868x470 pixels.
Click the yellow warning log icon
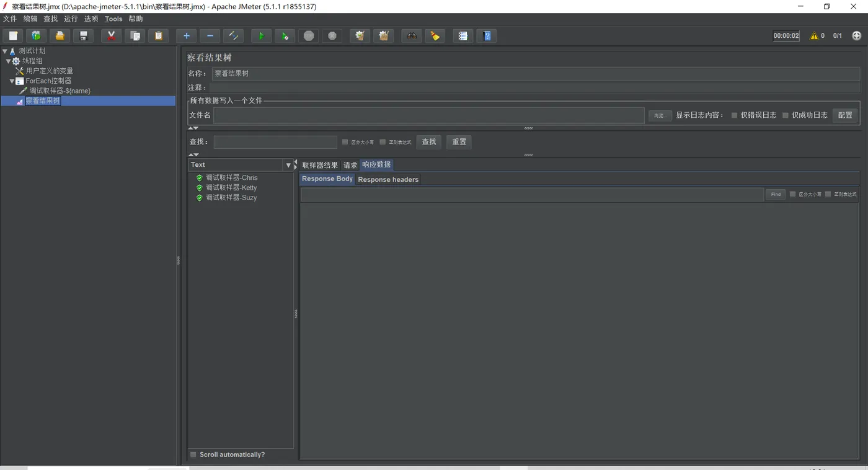(814, 36)
